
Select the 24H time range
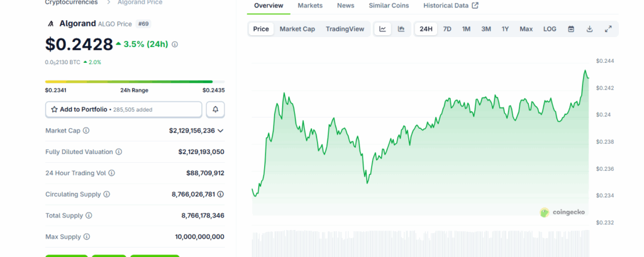click(x=426, y=29)
